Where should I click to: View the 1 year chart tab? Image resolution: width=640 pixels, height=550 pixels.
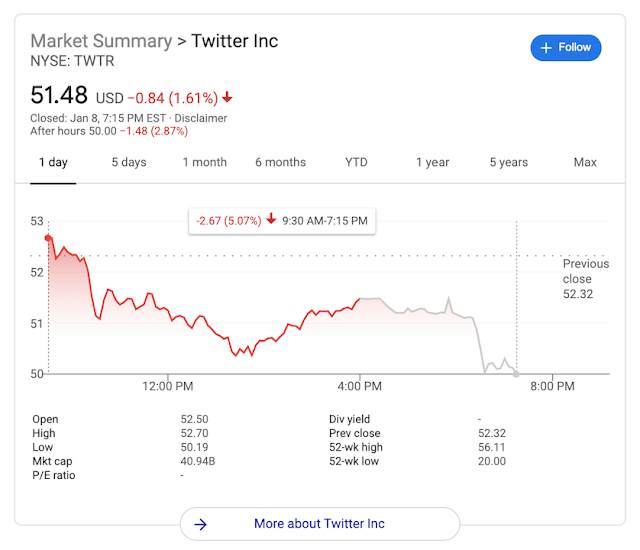pos(432,162)
